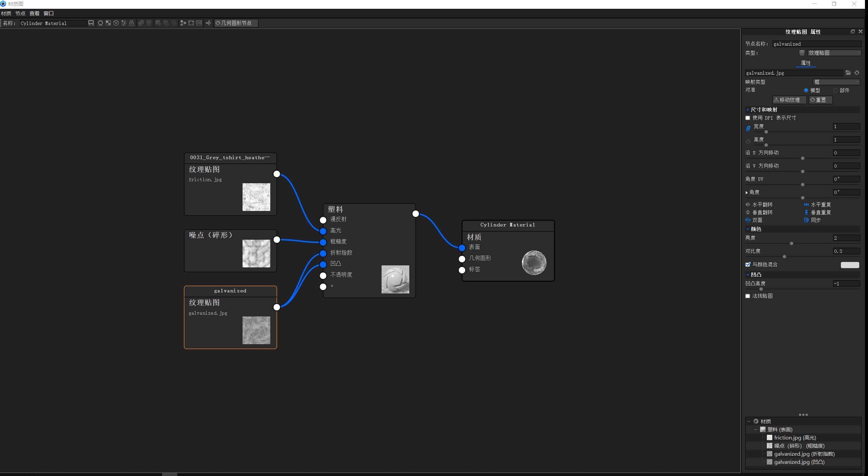Click the 几何图形节点 button
Screen dimensions: 868x476
pyautogui.click(x=236, y=23)
